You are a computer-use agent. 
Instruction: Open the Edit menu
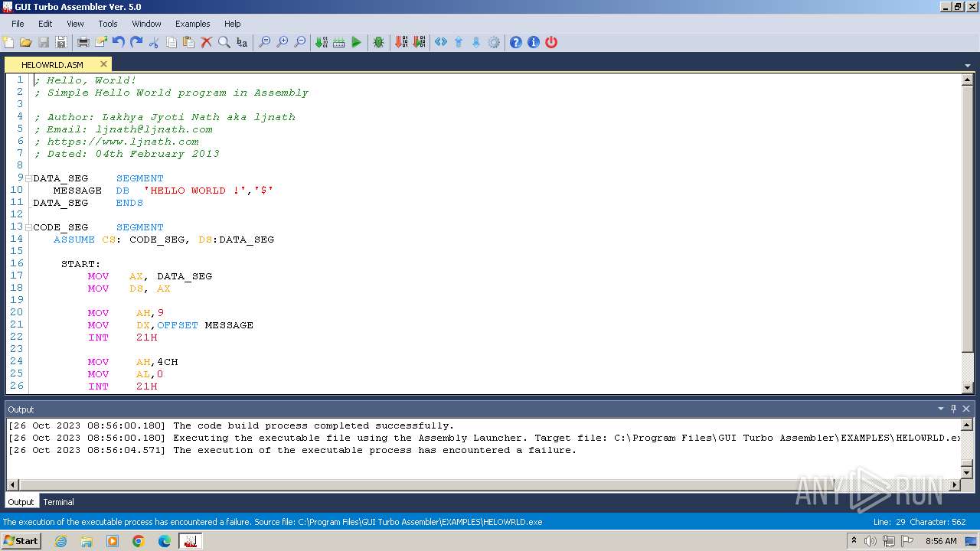pos(45,24)
